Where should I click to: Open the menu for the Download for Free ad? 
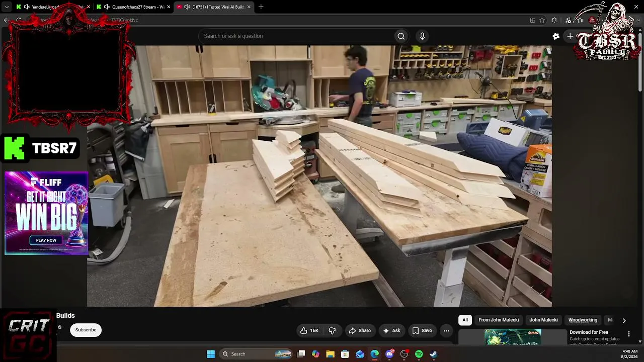628,334
